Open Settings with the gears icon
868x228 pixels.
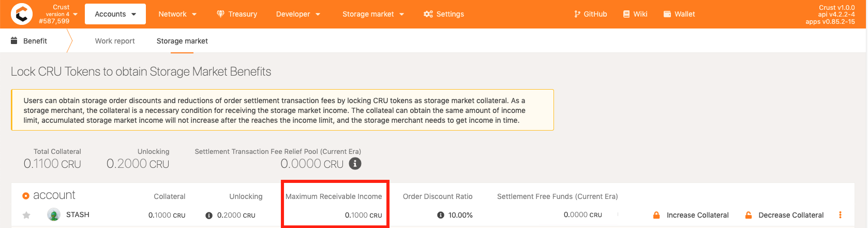click(x=443, y=14)
